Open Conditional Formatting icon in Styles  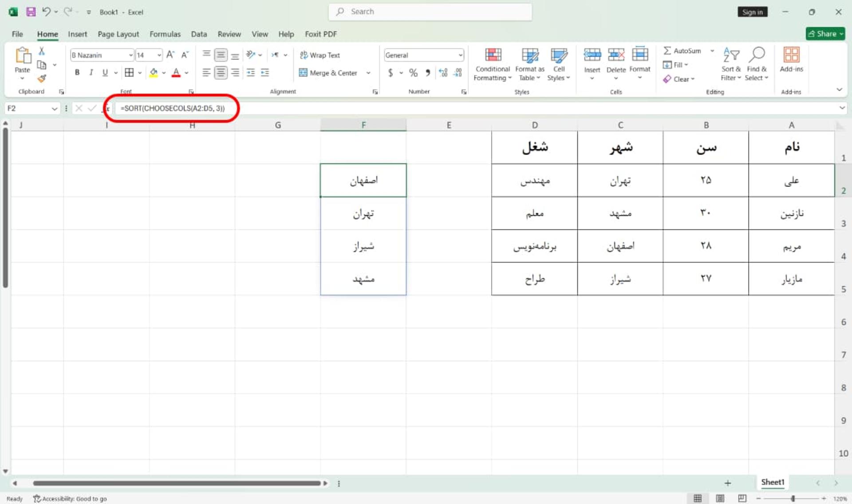pos(493,55)
